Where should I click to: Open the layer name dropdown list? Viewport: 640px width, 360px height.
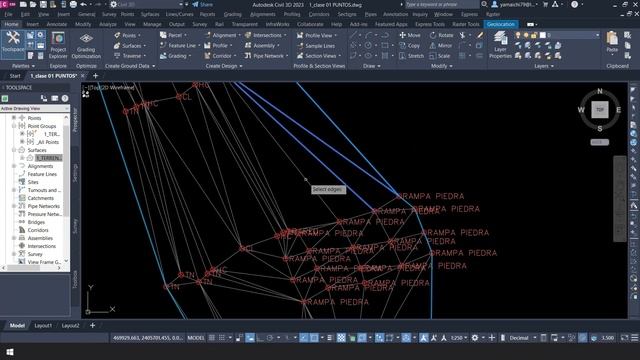click(x=597, y=36)
